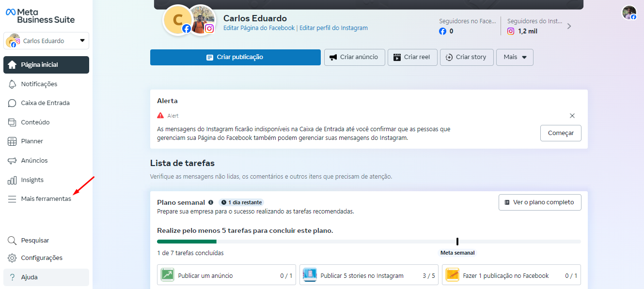The image size is (644, 289).
Task: Open the Insights bar chart icon
Action: [13, 180]
